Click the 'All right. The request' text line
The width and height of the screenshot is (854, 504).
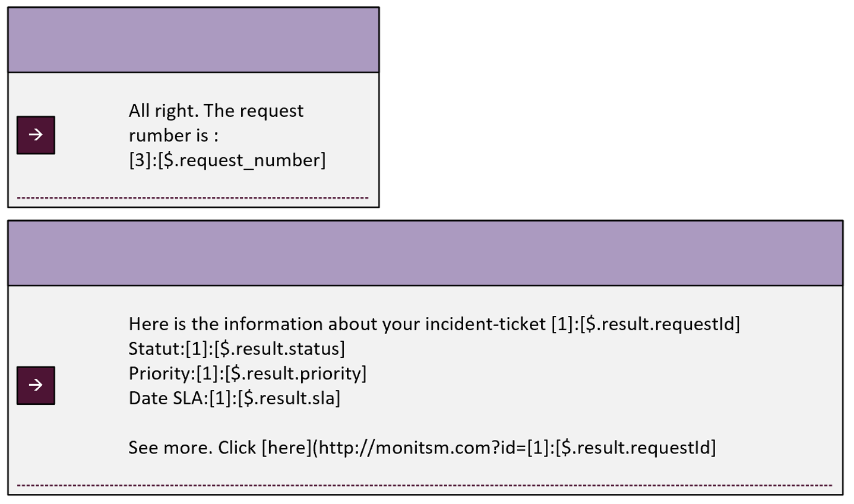pos(216,111)
